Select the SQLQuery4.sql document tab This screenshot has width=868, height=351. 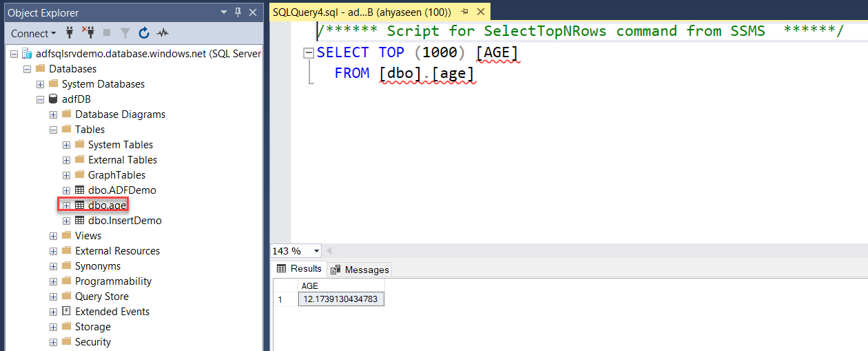(x=362, y=12)
